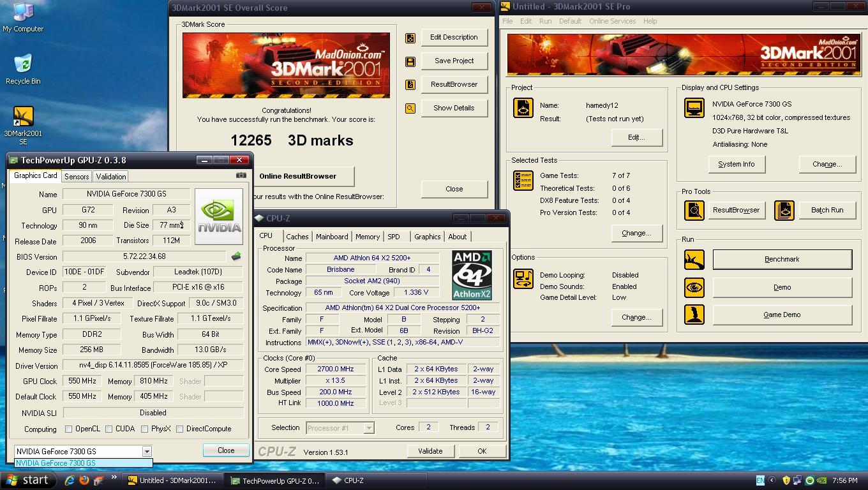Click the Display and CPU Settings monitor icon

tap(694, 108)
